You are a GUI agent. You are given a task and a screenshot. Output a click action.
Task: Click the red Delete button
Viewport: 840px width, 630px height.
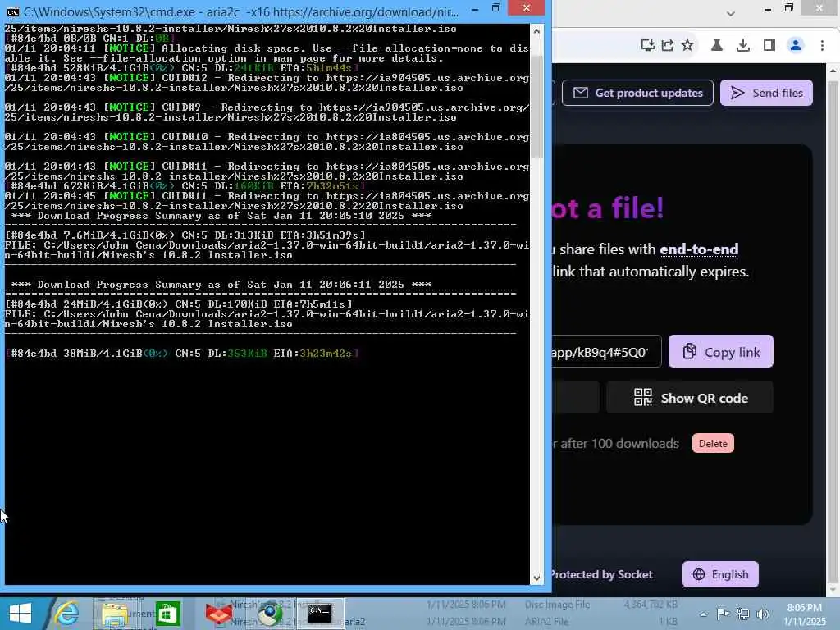(713, 444)
